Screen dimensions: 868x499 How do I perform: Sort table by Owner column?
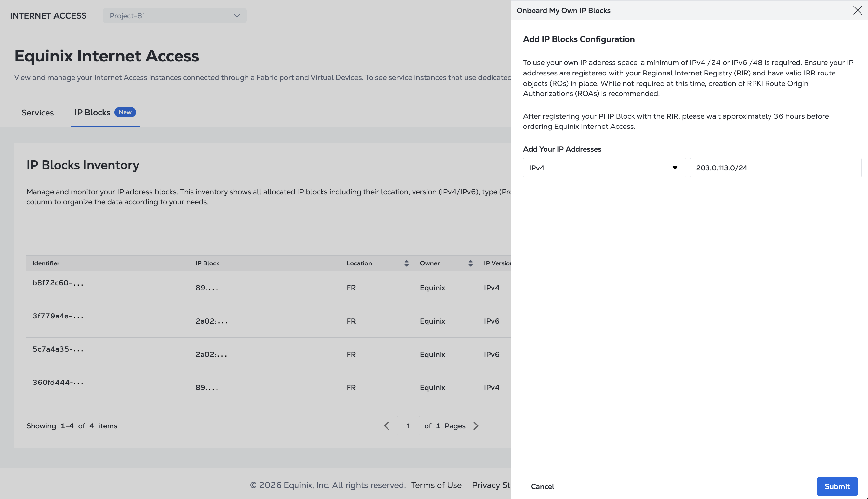click(470, 263)
